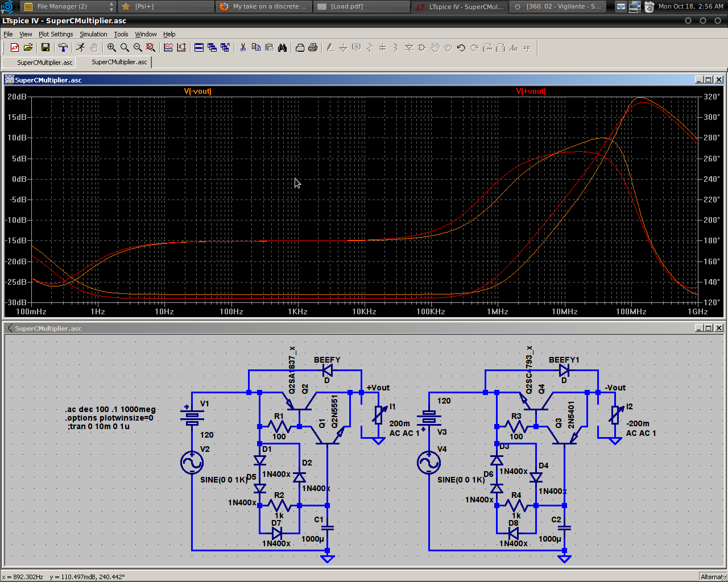Select the Place Component gate icon
This screenshot has width=728, height=582.
click(x=422, y=48)
